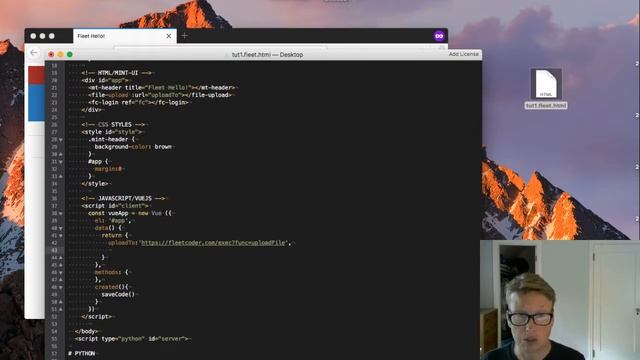This screenshot has width=640, height=360.
Task: Place cursor on CSS STYLES comment
Action: pyautogui.click(x=113, y=124)
